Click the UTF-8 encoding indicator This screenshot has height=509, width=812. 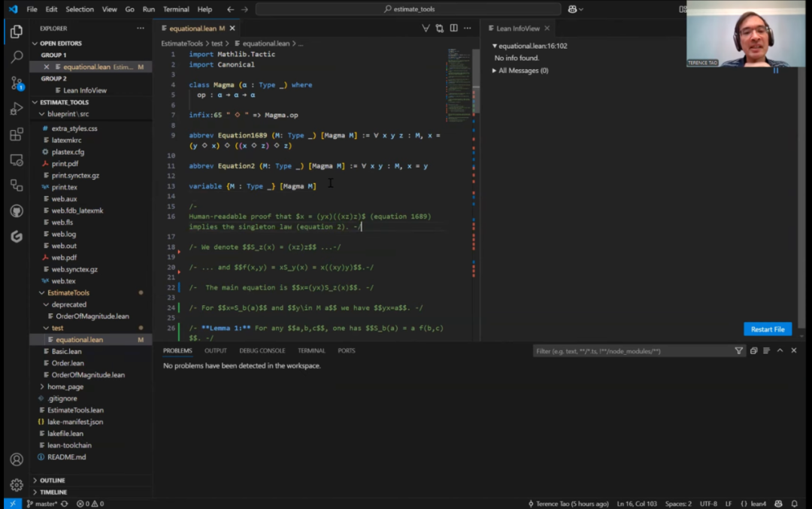(x=708, y=503)
